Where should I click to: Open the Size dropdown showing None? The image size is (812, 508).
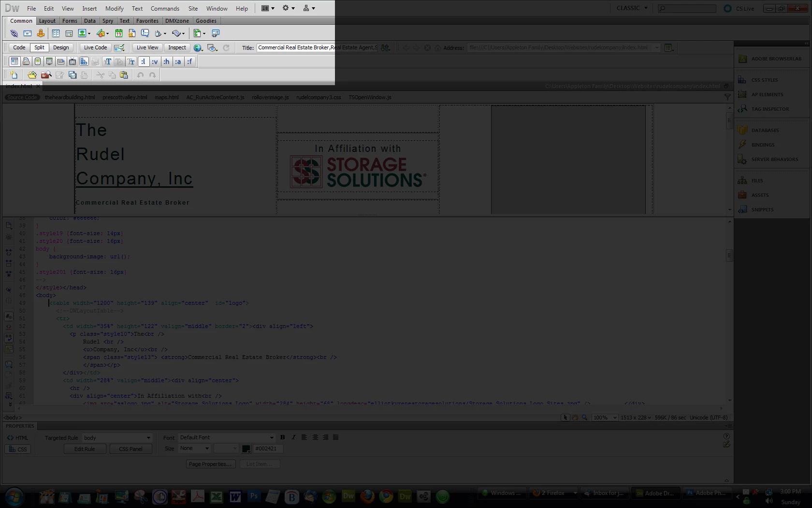click(194, 448)
